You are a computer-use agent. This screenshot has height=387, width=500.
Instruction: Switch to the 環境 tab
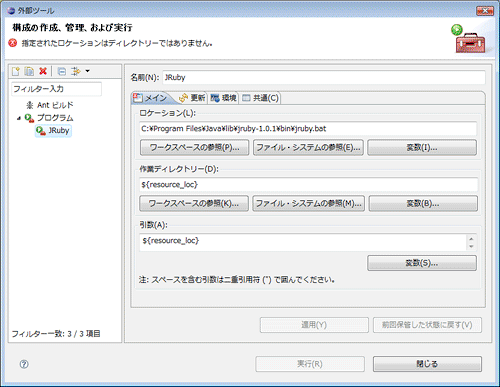click(223, 98)
